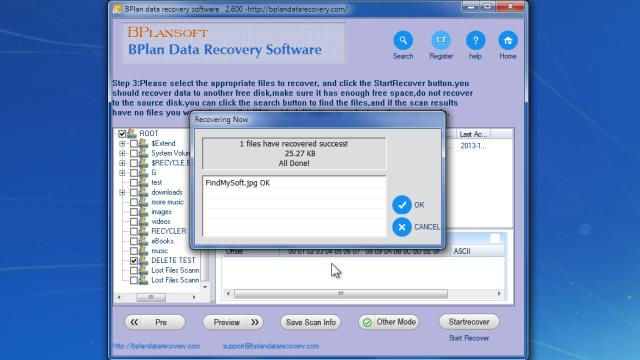Check the downloads checkbox
This screenshot has height=360, width=640.
[134, 192]
